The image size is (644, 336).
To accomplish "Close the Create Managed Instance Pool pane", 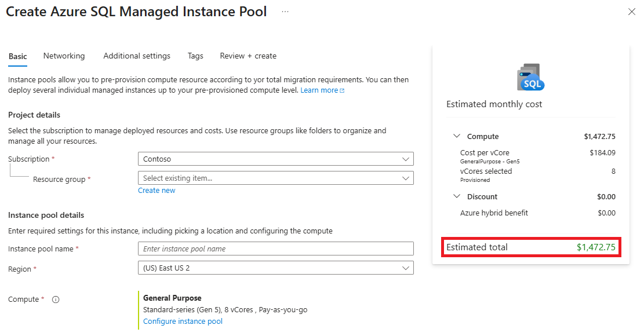I will [x=632, y=12].
